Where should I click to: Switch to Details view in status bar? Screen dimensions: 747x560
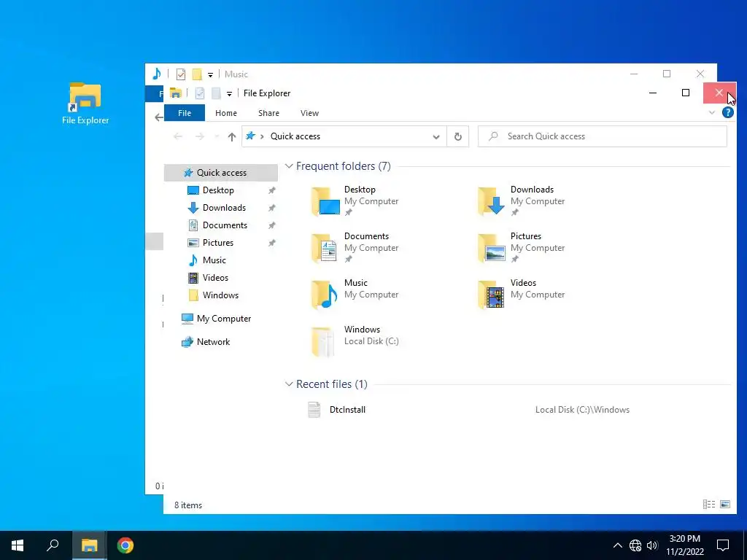point(709,505)
